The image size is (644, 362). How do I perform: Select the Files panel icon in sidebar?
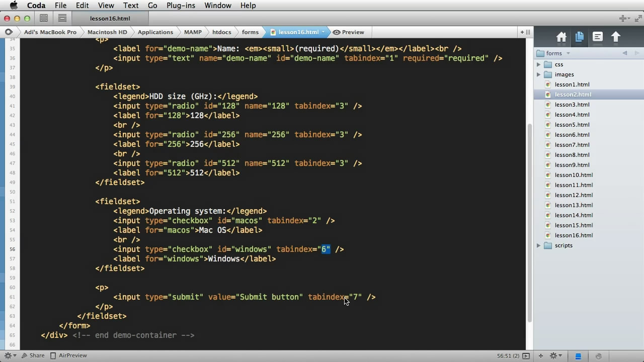point(579,37)
